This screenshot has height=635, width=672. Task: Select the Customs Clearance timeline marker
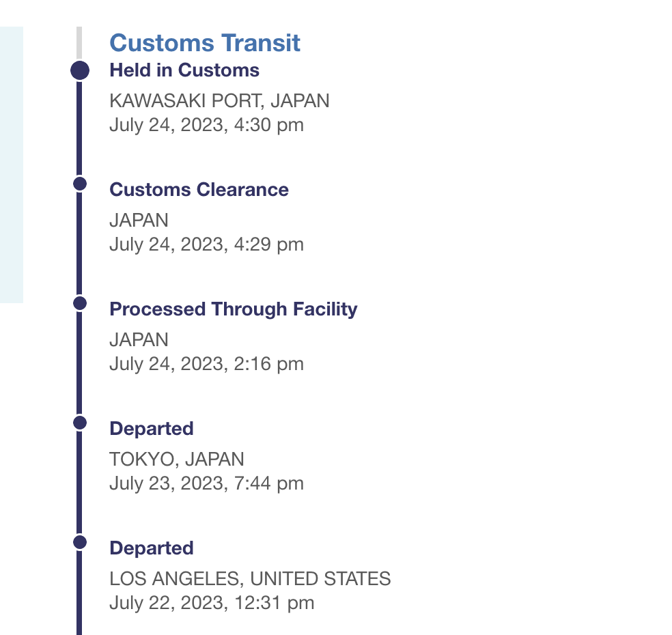(80, 184)
